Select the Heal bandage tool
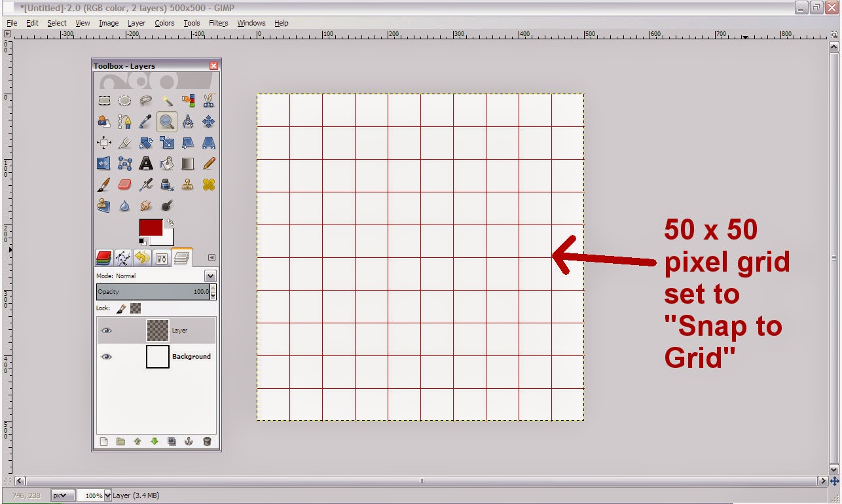842x504 pixels. tap(208, 185)
